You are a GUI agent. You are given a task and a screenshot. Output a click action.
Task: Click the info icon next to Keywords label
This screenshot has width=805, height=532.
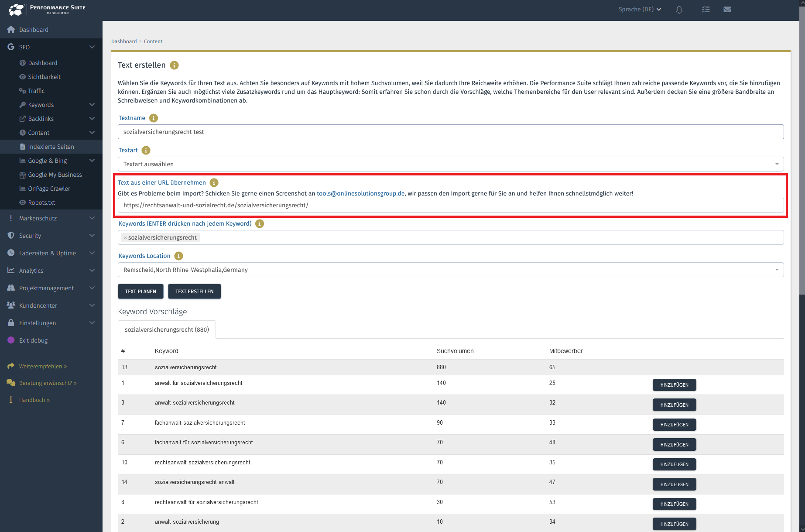click(260, 224)
